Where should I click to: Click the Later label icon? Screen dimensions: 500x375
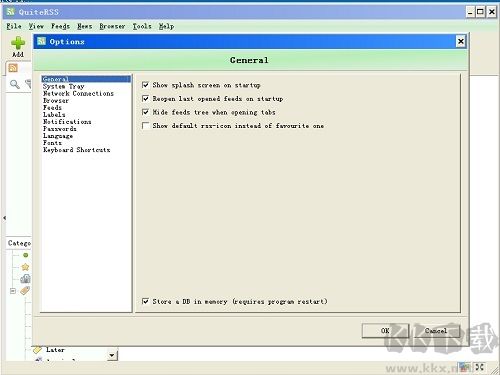37,350
